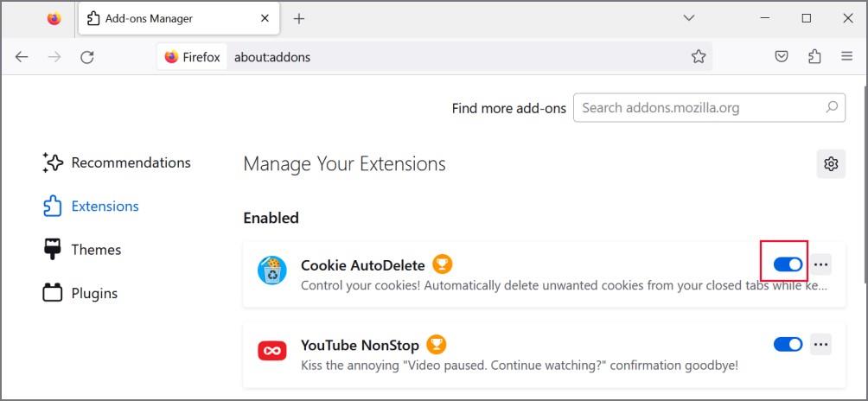This screenshot has width=868, height=401.
Task: Reload the current page
Action: (x=87, y=57)
